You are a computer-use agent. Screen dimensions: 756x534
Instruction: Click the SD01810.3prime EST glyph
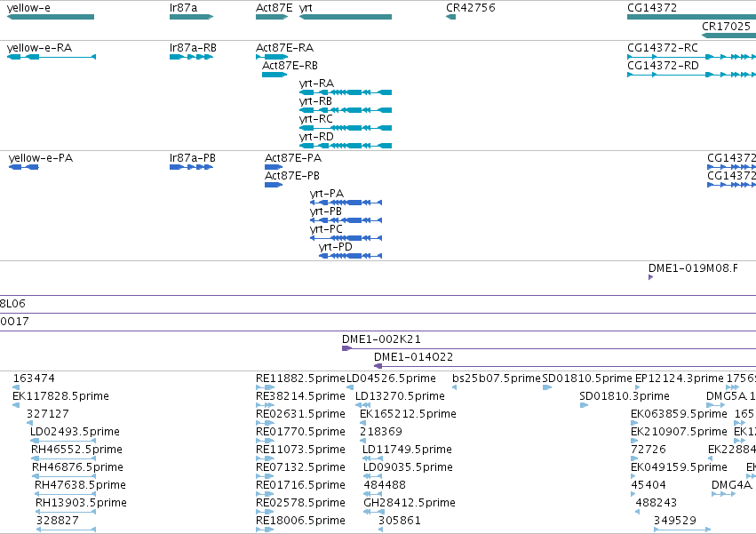coord(584,405)
